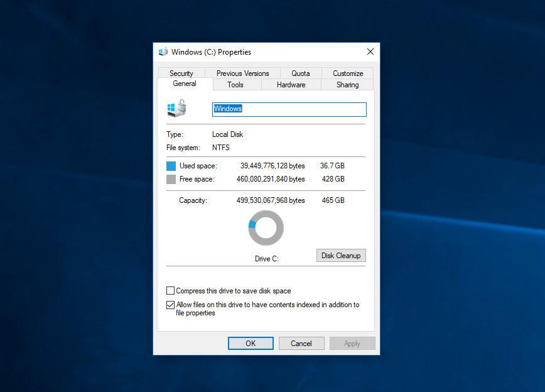Launch Disk Cleanup
The height and width of the screenshot is (392, 545).
click(341, 255)
